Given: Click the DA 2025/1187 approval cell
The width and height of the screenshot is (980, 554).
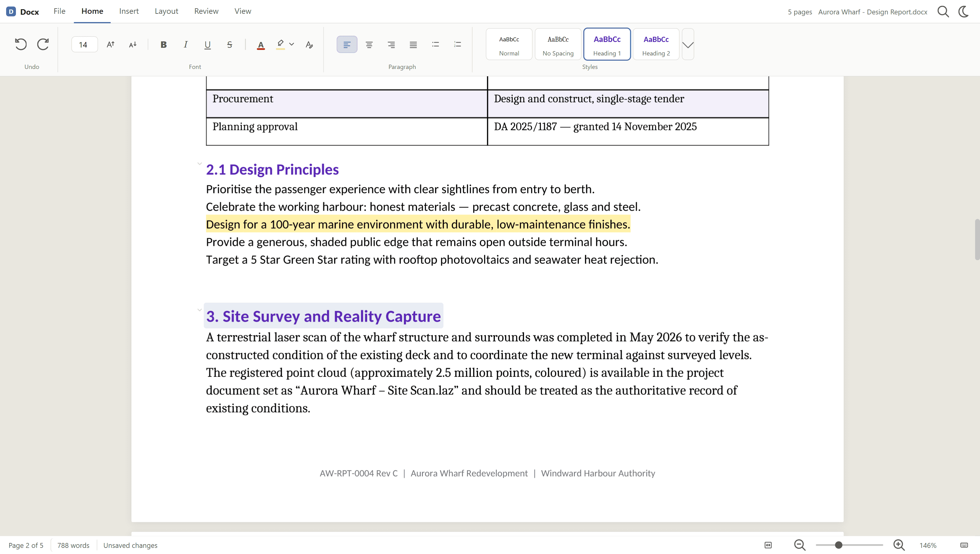Looking at the screenshot, I should (628, 131).
